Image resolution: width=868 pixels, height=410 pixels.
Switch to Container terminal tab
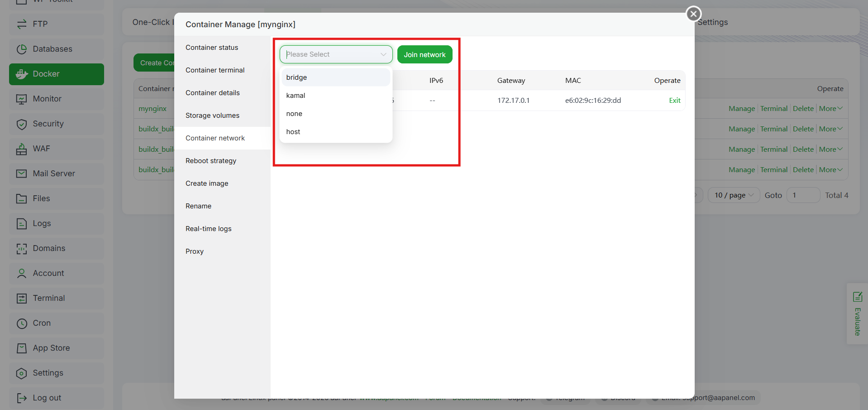222,70
